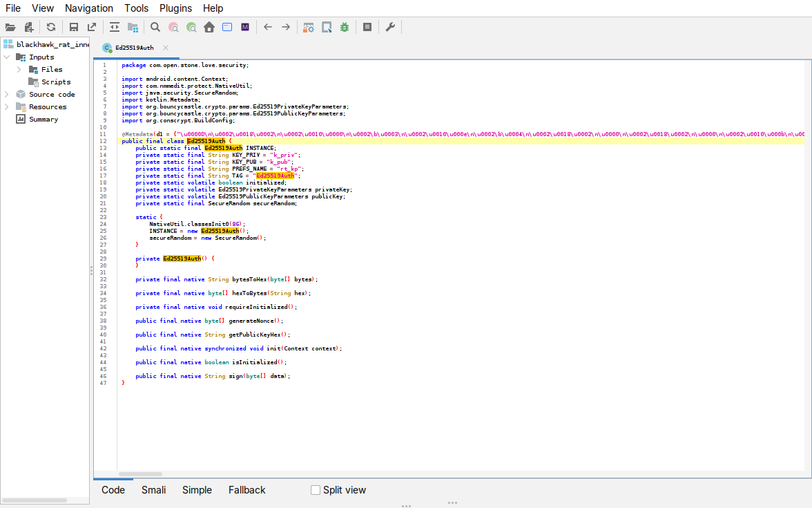
Task: Select the Files tree item
Action: [x=52, y=69]
